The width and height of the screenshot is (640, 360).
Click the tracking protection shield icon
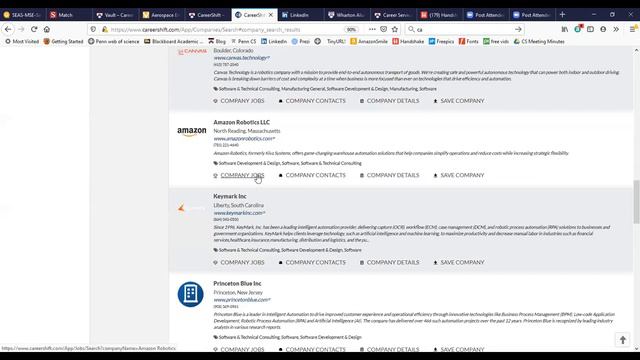[x=93, y=29]
